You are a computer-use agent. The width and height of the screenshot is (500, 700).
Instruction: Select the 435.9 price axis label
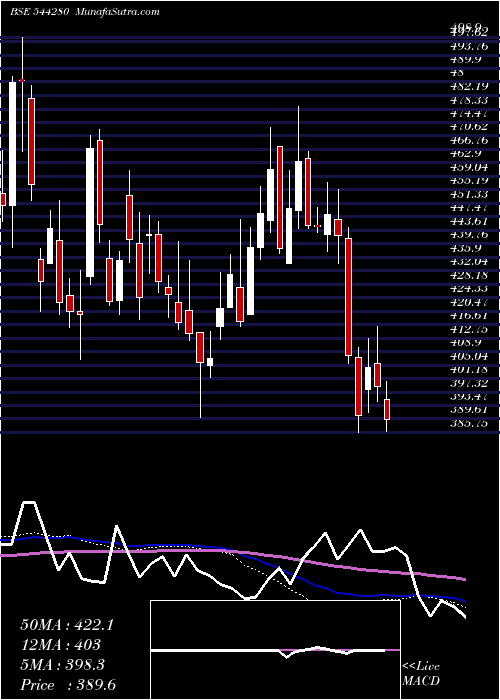coord(466,248)
